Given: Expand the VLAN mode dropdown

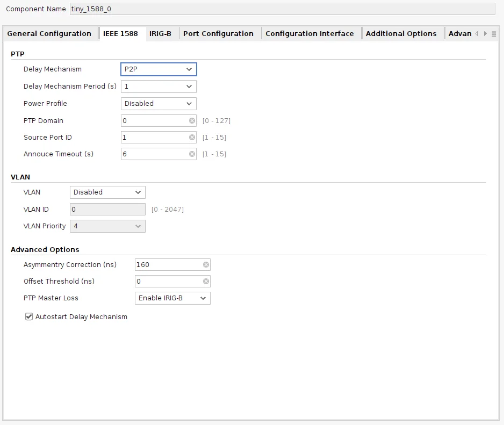Looking at the screenshot, I should (x=107, y=192).
